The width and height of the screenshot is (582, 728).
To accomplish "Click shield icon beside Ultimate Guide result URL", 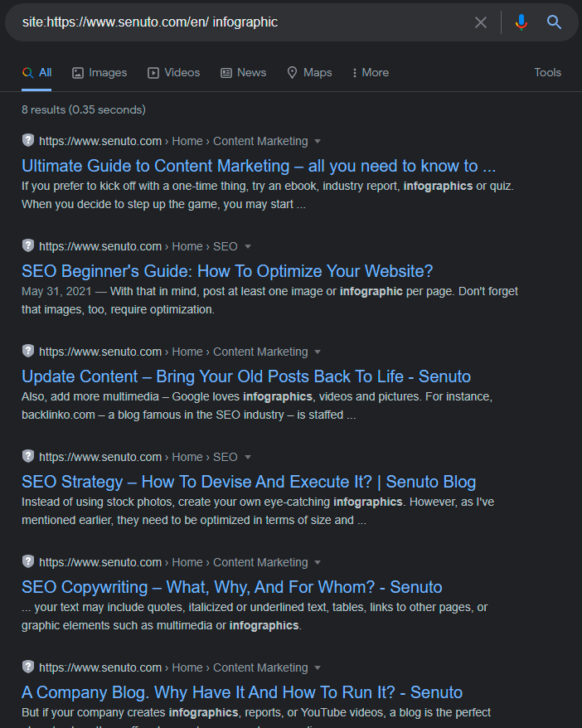I will [x=28, y=140].
